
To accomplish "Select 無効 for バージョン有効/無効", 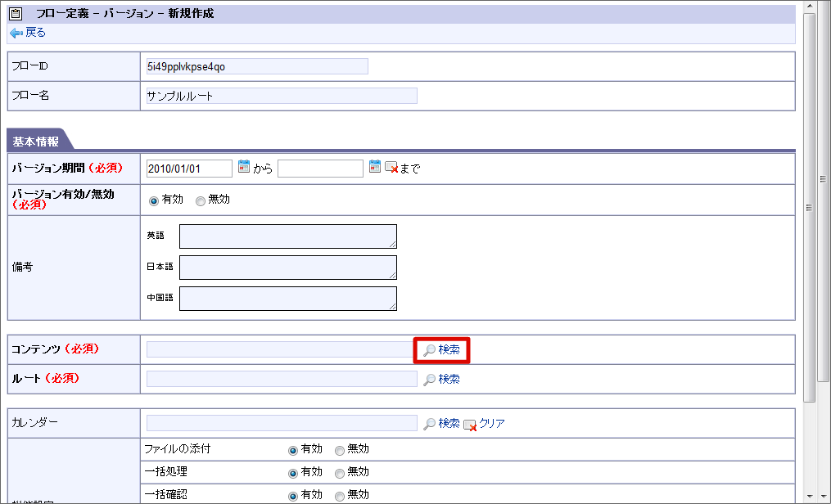I will pos(201,201).
